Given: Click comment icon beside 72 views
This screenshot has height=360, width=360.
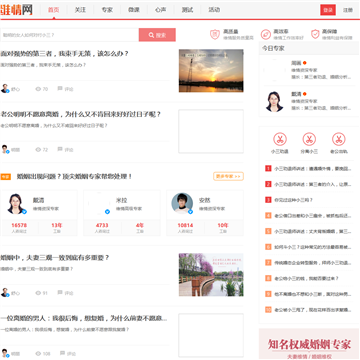Looking at the screenshot, I should [x=60, y=149].
